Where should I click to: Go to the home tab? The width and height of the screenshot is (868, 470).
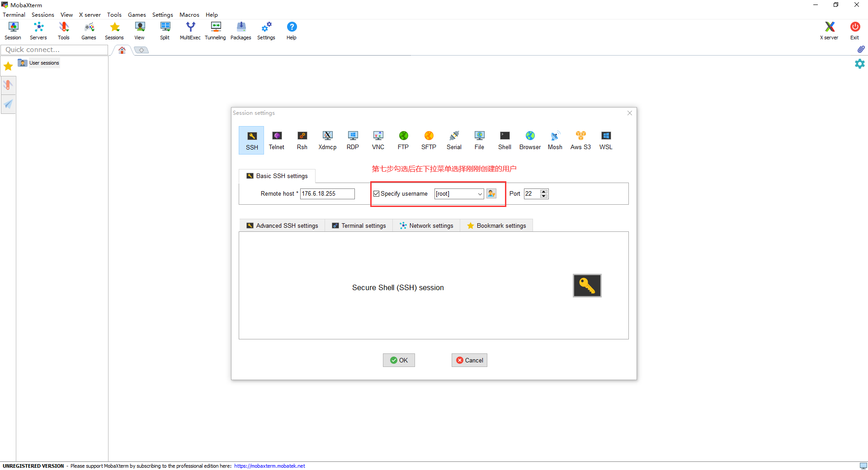click(122, 50)
